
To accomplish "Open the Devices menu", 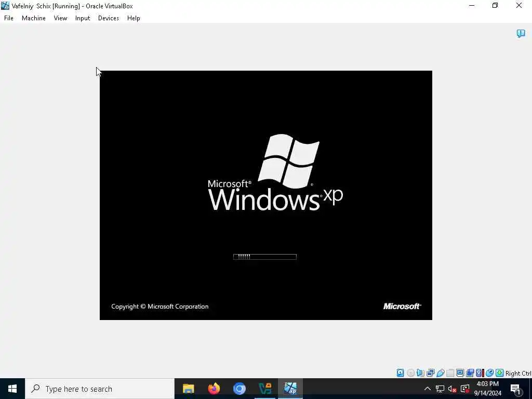I will pyautogui.click(x=108, y=18).
